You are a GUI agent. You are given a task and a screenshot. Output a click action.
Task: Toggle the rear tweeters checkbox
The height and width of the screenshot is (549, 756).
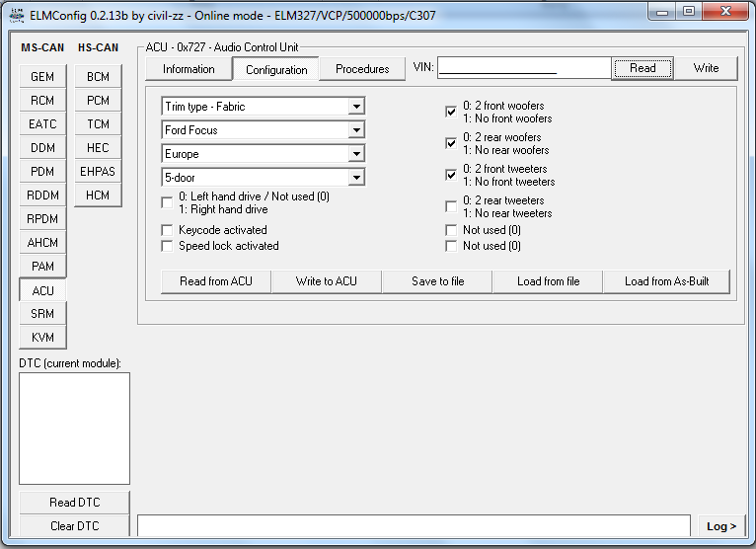tap(451, 206)
